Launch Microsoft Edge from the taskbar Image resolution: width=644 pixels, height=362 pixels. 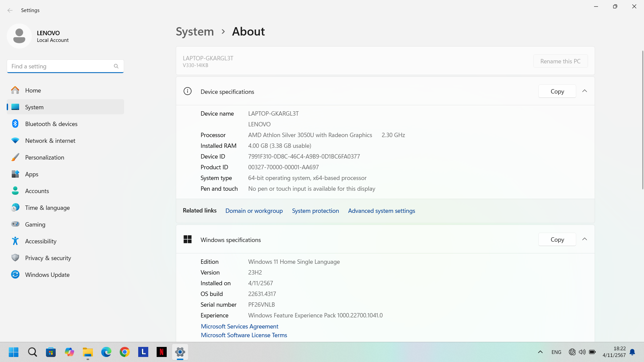pyautogui.click(x=106, y=352)
